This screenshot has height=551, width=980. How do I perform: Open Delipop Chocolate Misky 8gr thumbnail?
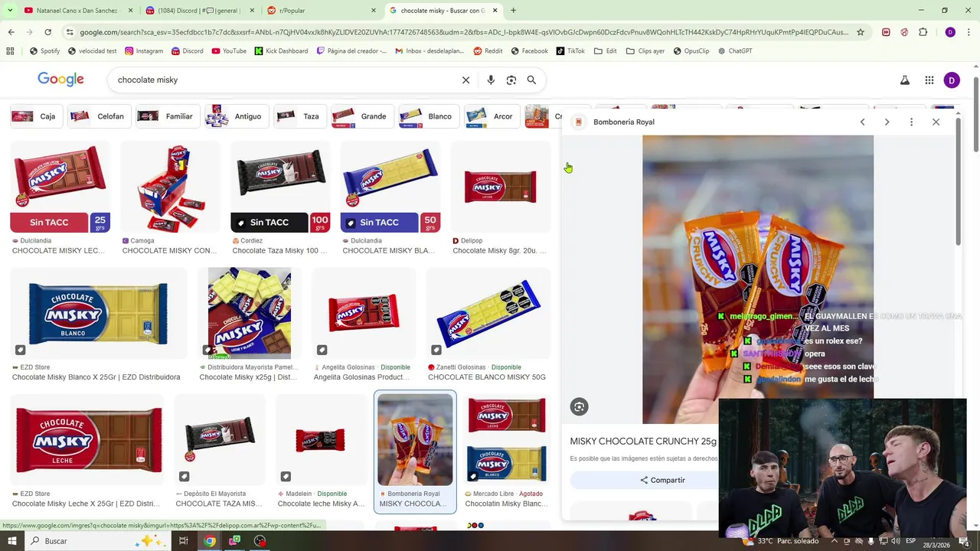coord(501,187)
